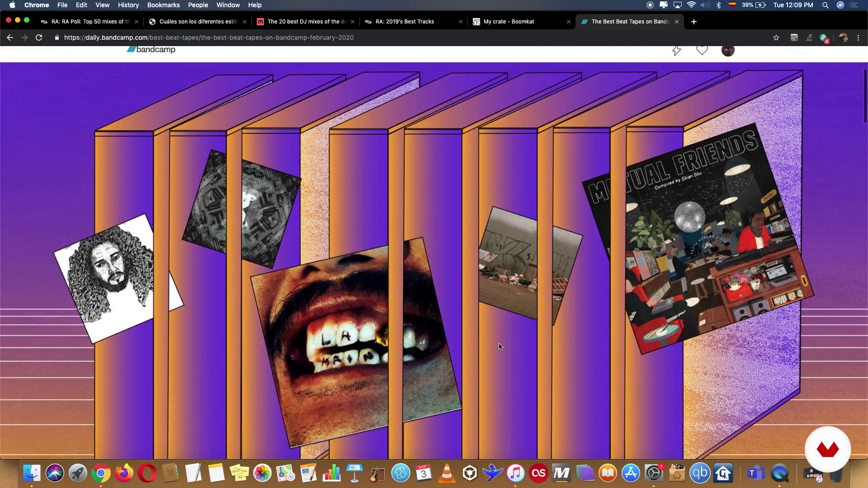Close the My crate - Boomkat tab

click(569, 22)
